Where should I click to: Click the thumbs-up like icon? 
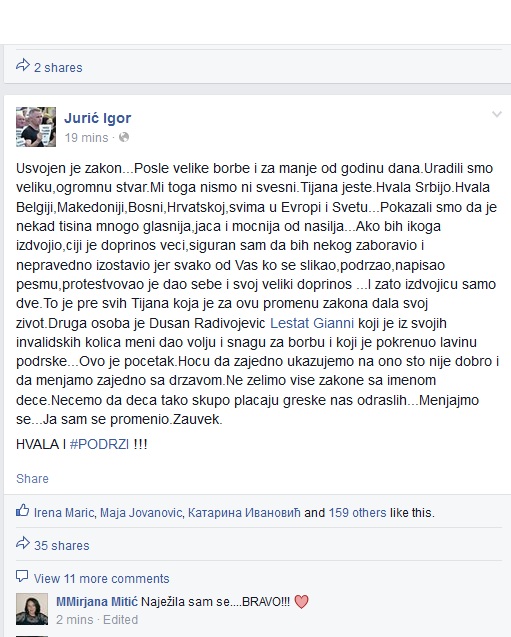tap(22, 510)
